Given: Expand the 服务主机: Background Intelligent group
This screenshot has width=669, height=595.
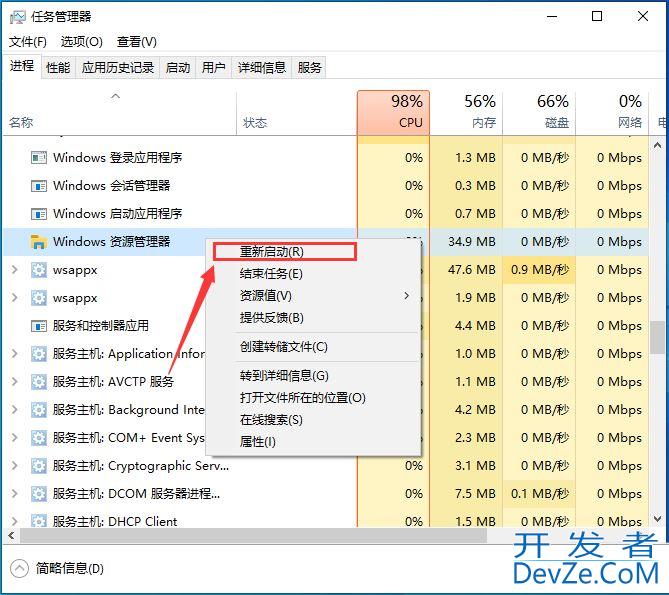Looking at the screenshot, I should click(x=15, y=409).
